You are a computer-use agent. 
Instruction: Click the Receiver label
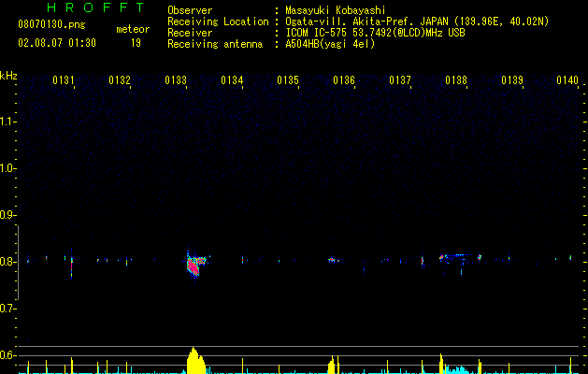coord(190,33)
